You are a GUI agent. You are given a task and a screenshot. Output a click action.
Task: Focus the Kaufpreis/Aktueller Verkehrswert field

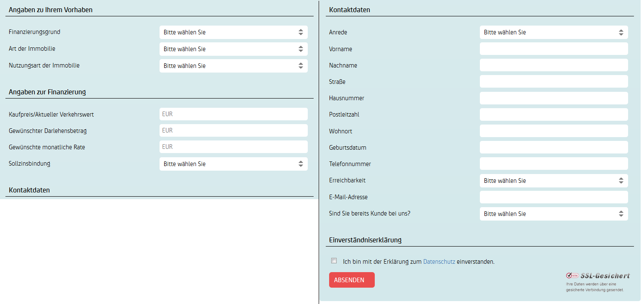pos(233,114)
